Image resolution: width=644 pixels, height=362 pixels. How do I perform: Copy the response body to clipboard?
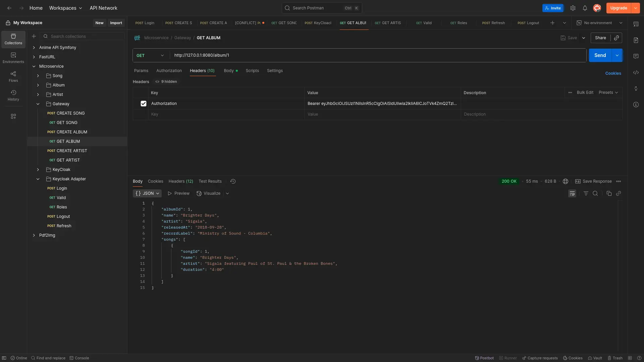click(x=609, y=193)
